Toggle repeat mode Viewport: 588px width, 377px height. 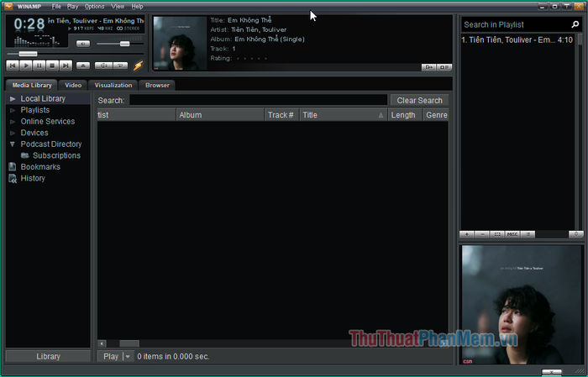[x=120, y=65]
